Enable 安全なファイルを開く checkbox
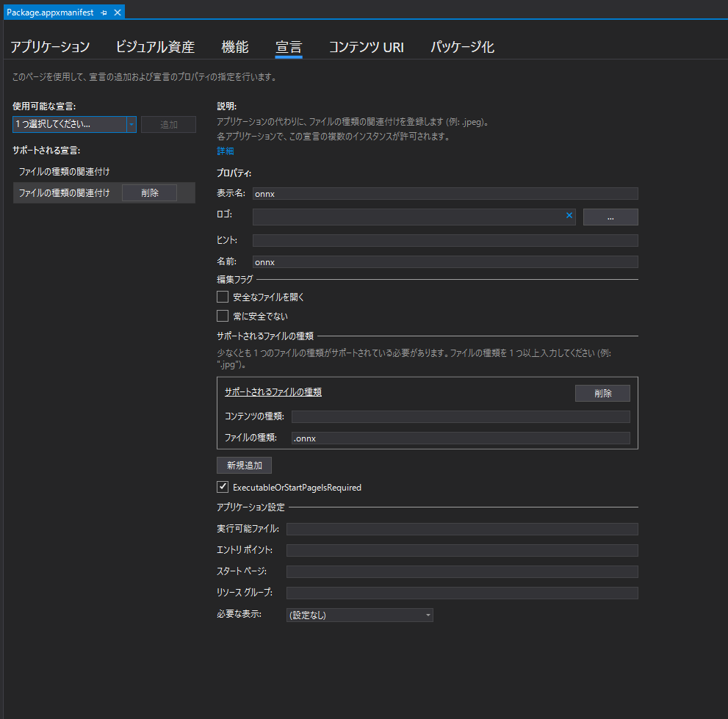Screen dimensions: 728x719 point(223,297)
